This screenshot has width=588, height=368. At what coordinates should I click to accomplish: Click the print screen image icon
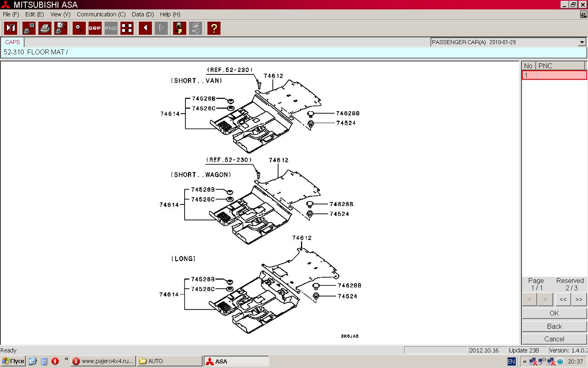(x=29, y=28)
